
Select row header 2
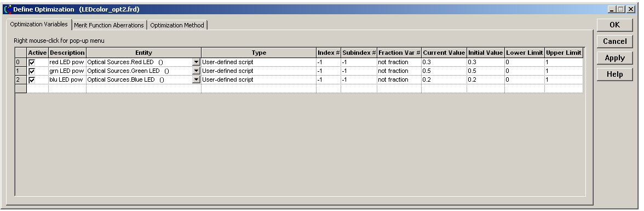tap(21, 80)
